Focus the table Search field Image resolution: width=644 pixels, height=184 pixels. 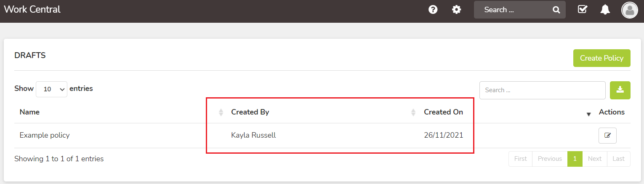[542, 90]
